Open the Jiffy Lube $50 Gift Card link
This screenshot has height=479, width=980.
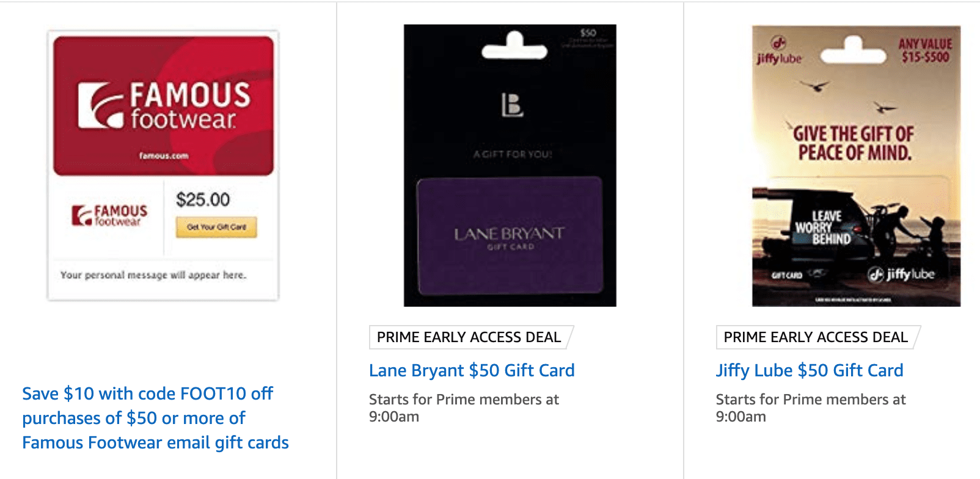(x=810, y=370)
